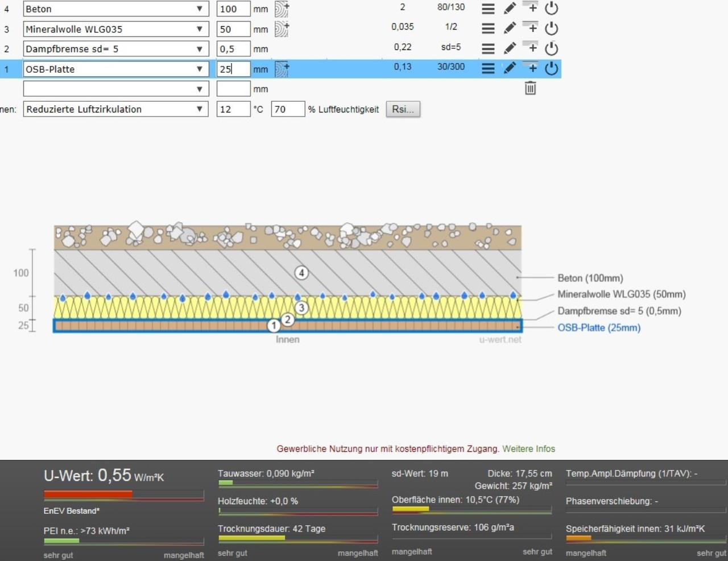The width and height of the screenshot is (728, 561).
Task: Click the inside temperature field showing 12
Action: (x=234, y=109)
